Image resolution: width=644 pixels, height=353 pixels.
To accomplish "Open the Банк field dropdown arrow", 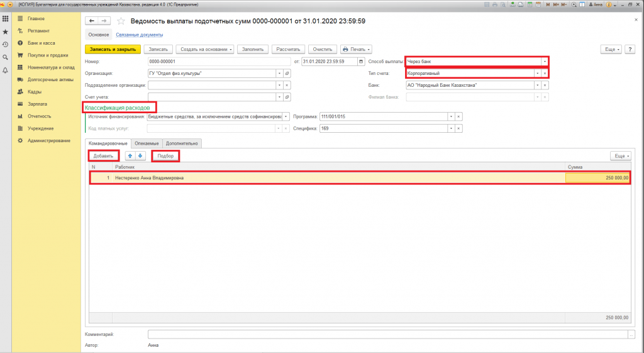I will pos(537,85).
